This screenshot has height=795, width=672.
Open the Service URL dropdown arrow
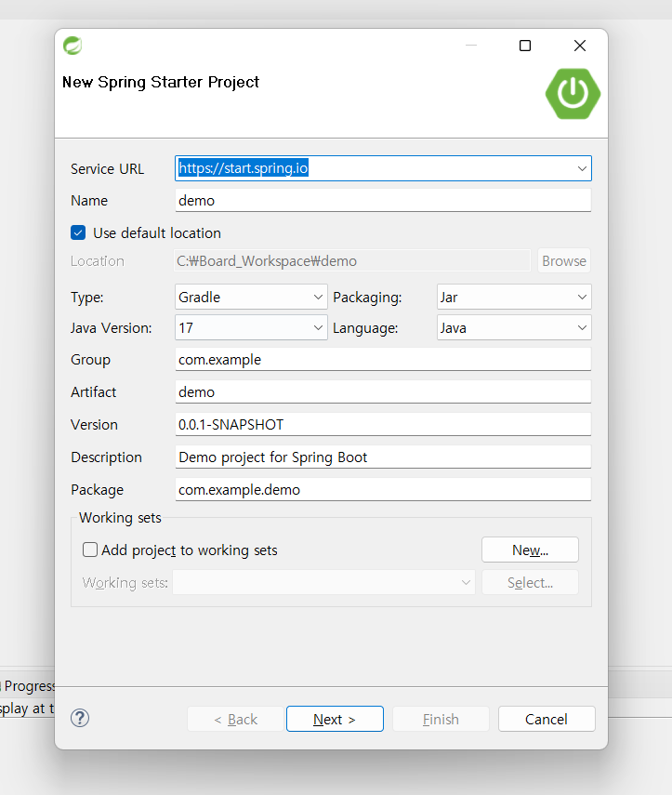(582, 168)
